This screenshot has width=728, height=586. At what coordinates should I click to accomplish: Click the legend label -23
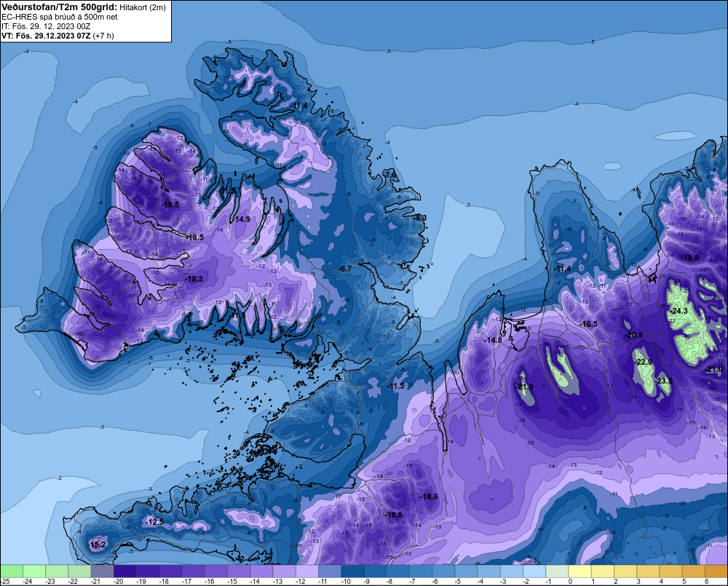coord(51,582)
